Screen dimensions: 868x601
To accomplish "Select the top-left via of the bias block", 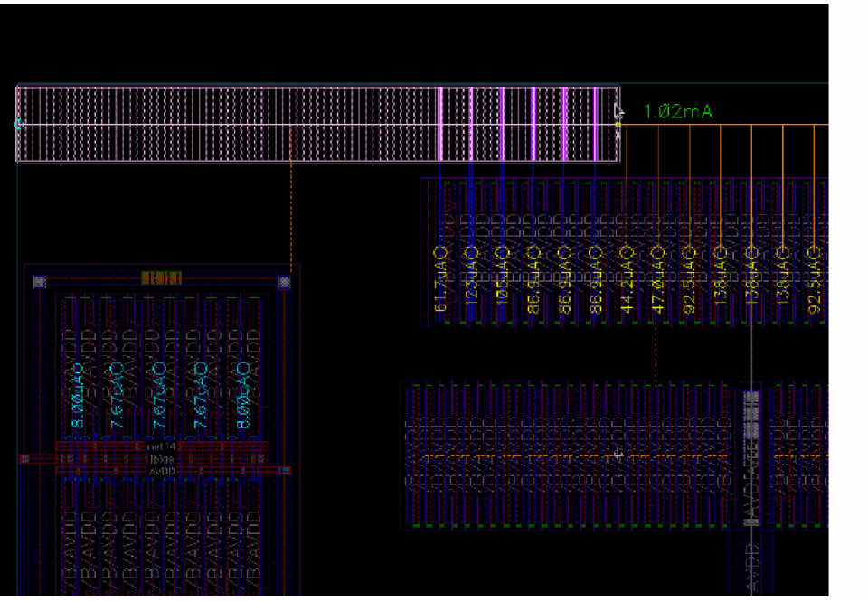I will click(39, 282).
